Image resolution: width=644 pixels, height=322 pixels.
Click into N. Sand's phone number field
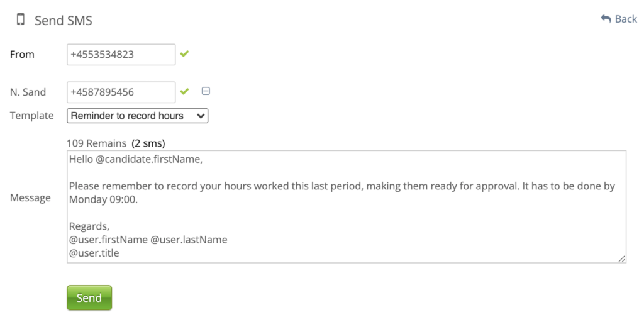[x=121, y=92]
